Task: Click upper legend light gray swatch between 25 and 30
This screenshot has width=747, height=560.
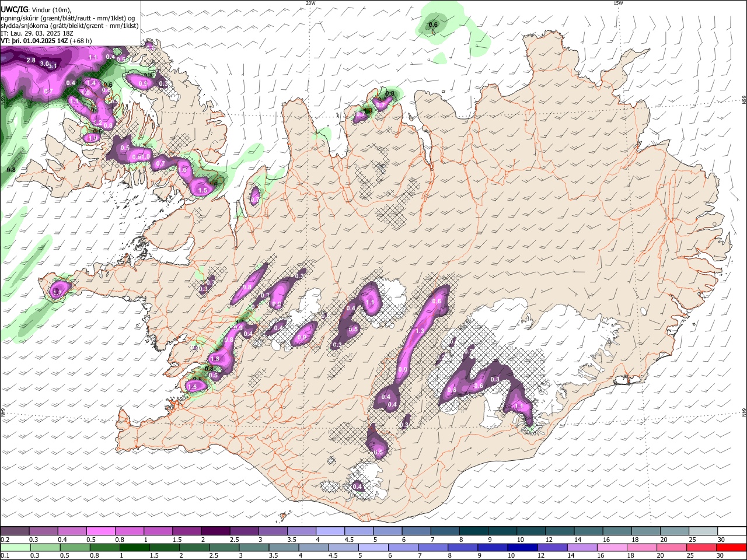Action: coord(704,531)
